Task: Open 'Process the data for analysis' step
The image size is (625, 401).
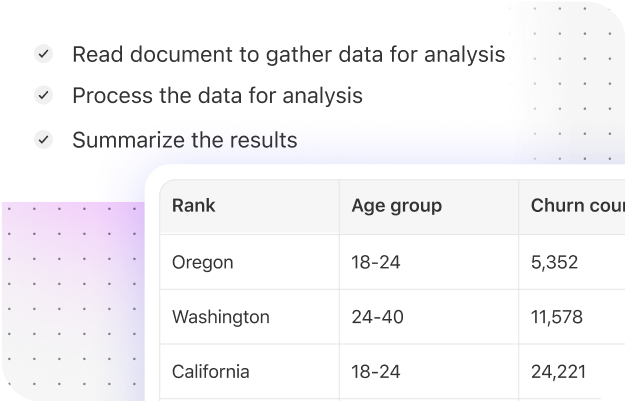Action: tap(217, 96)
